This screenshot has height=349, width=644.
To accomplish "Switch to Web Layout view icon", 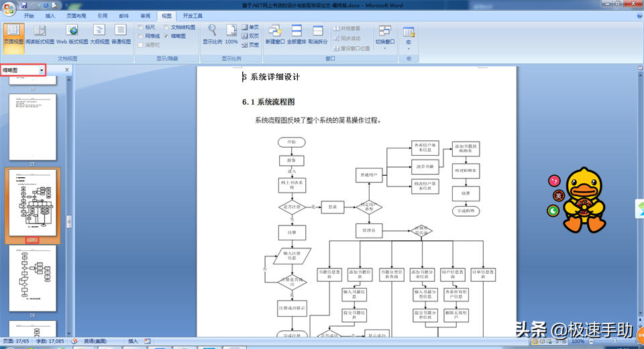I will [x=72, y=34].
